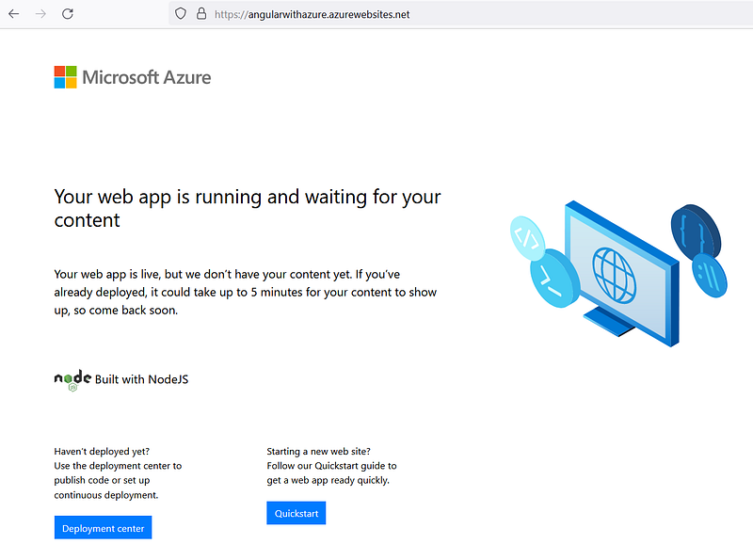Click 'Haven't deployed yet?' text
The image size is (753, 560).
(x=102, y=452)
